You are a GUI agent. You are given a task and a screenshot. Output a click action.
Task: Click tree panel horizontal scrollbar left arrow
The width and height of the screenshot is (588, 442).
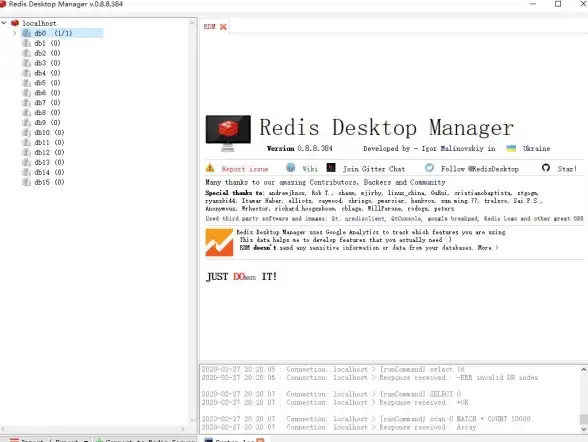pos(3,429)
